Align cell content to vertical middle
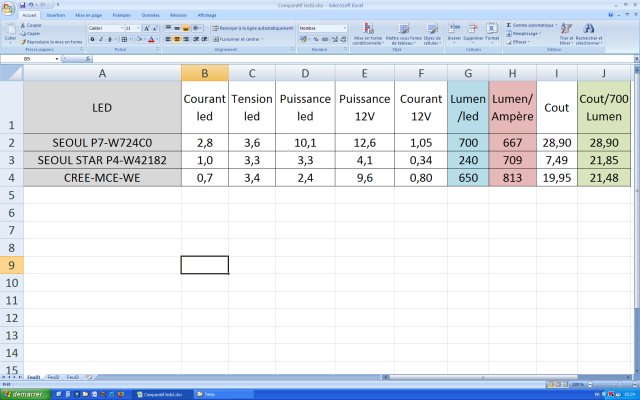Image resolution: width=640 pixels, height=400 pixels. 177,28
